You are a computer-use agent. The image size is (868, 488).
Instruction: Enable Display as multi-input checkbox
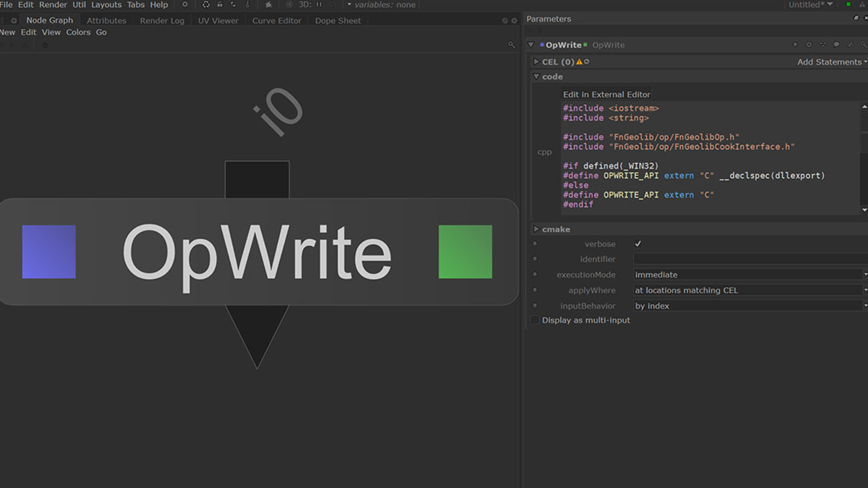[535, 320]
